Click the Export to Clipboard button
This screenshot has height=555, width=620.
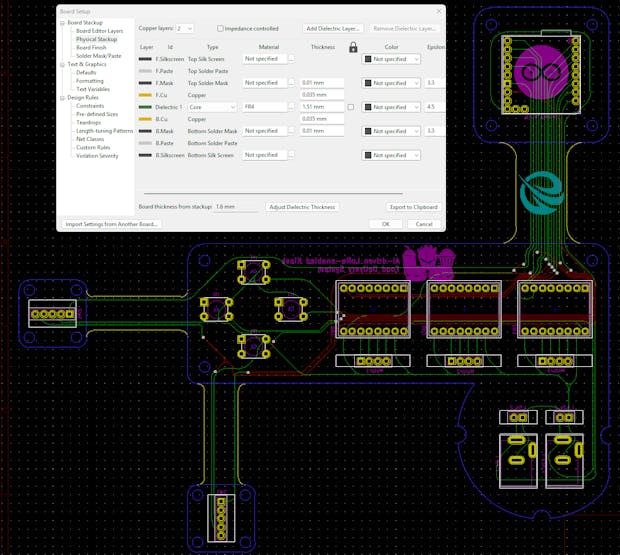pos(413,207)
